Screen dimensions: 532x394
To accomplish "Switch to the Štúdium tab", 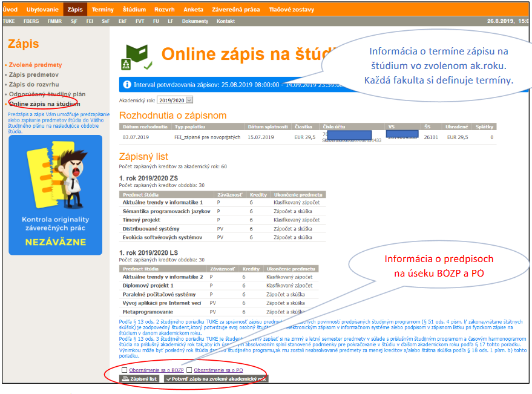I will pyautogui.click(x=133, y=10).
